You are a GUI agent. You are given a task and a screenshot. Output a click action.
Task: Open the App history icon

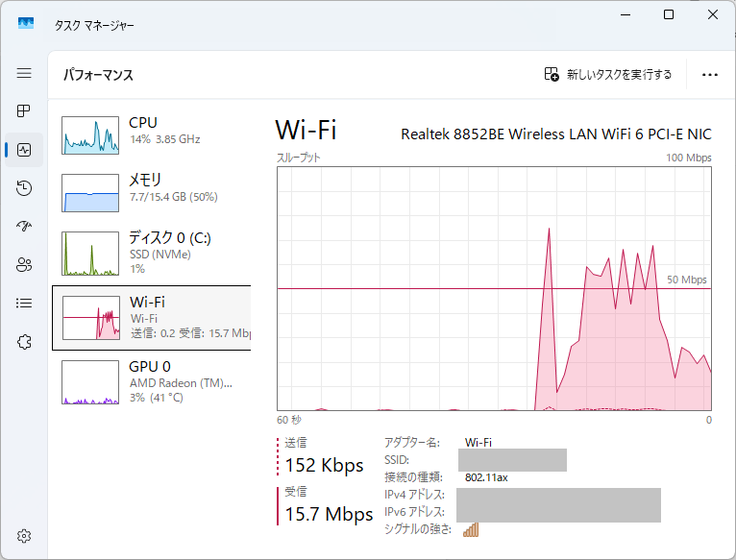pyautogui.click(x=24, y=188)
